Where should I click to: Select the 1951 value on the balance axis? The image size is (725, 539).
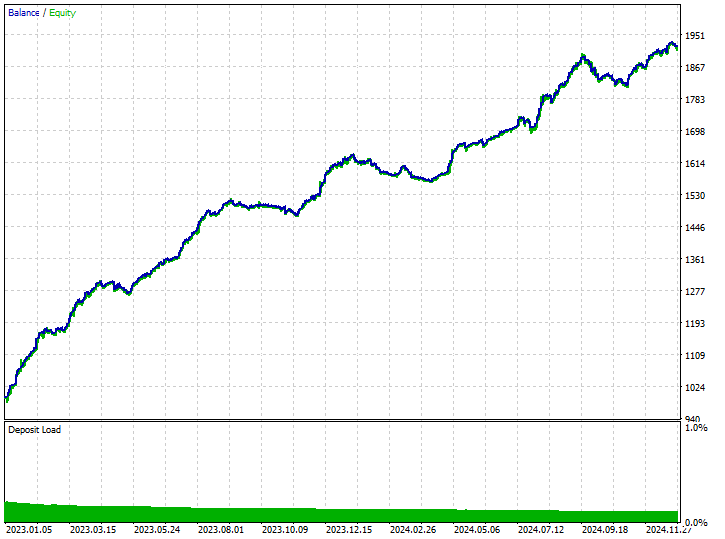point(695,36)
